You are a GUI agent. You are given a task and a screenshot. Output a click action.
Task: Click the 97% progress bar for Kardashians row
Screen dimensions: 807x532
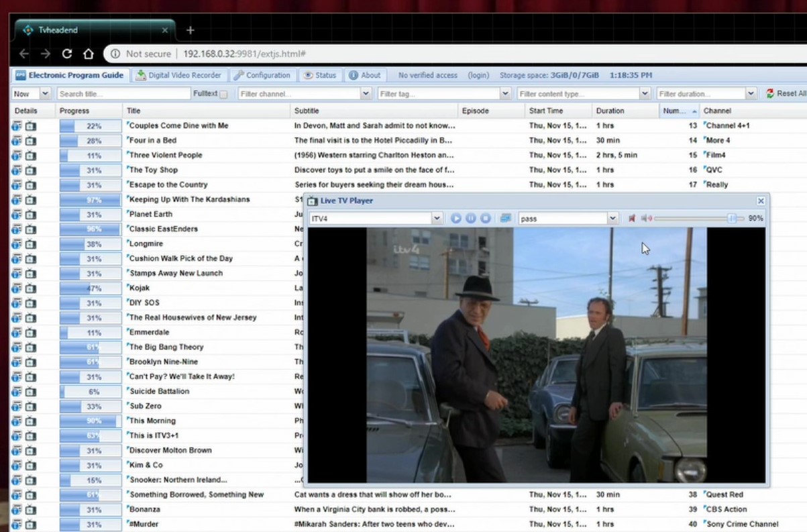pyautogui.click(x=91, y=199)
